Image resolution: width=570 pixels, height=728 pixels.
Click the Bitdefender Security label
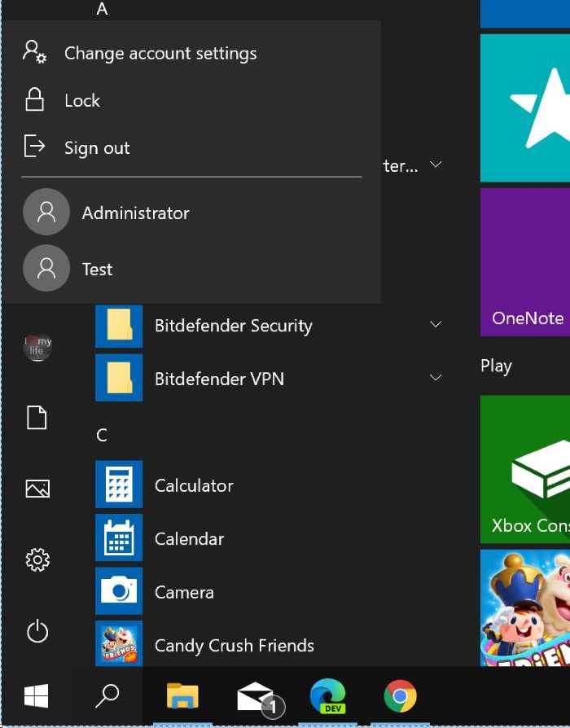click(x=234, y=326)
